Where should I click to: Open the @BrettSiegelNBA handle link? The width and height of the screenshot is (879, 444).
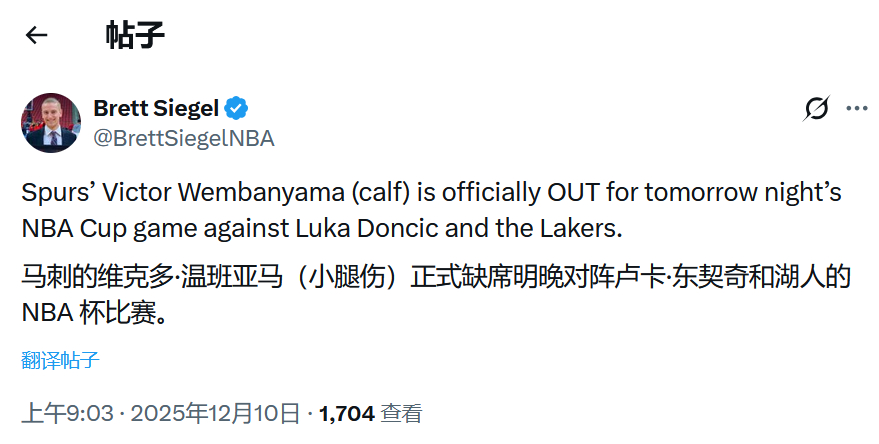click(x=183, y=138)
